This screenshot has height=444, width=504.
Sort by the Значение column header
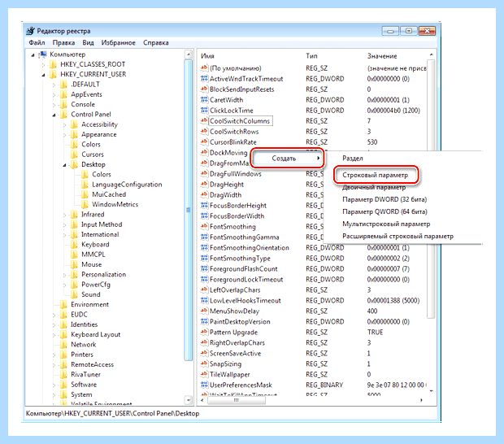click(x=382, y=56)
